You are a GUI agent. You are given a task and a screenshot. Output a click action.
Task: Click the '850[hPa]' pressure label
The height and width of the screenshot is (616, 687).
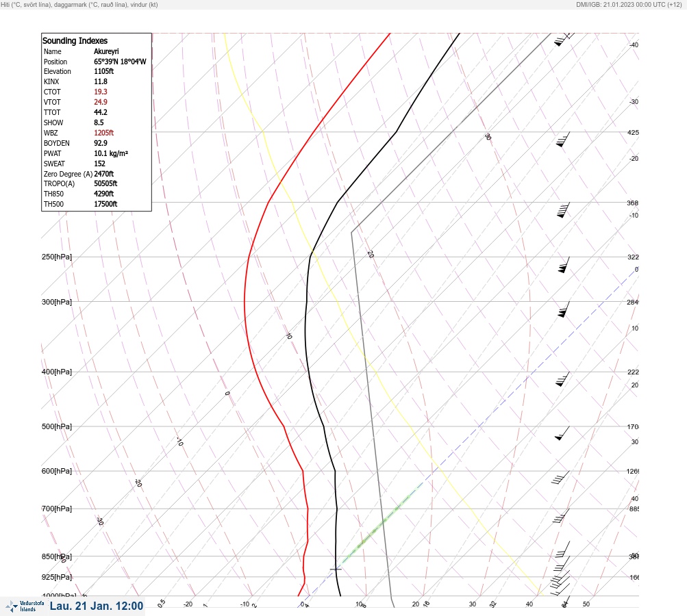57,556
